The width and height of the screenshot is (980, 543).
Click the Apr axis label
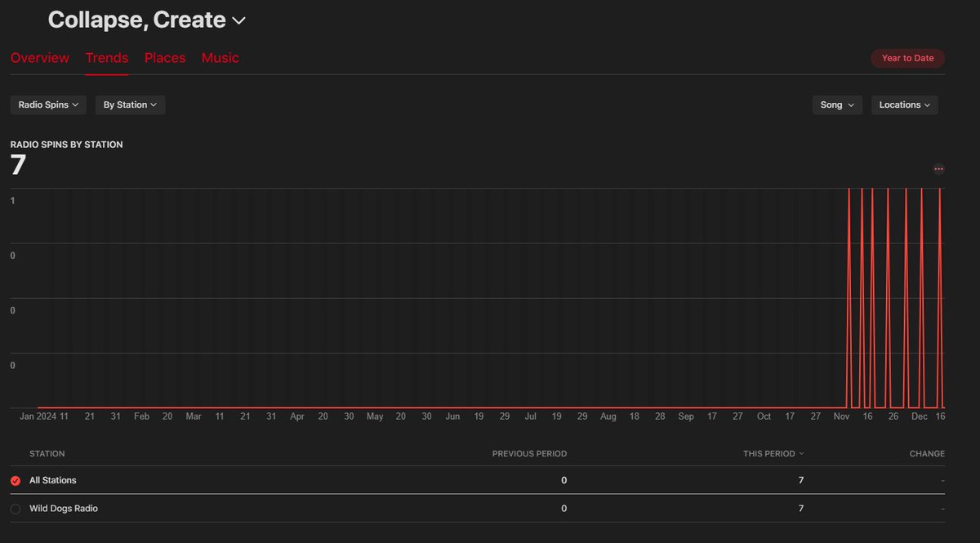click(x=297, y=416)
